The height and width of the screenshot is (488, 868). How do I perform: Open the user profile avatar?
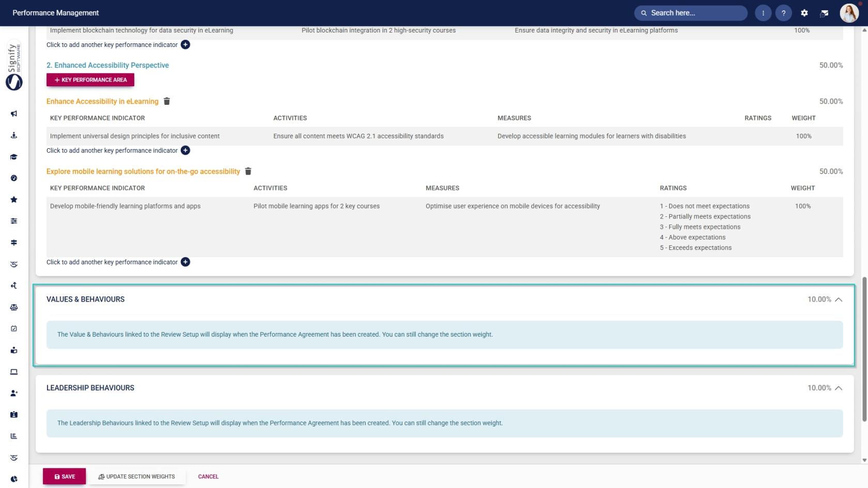click(x=849, y=13)
